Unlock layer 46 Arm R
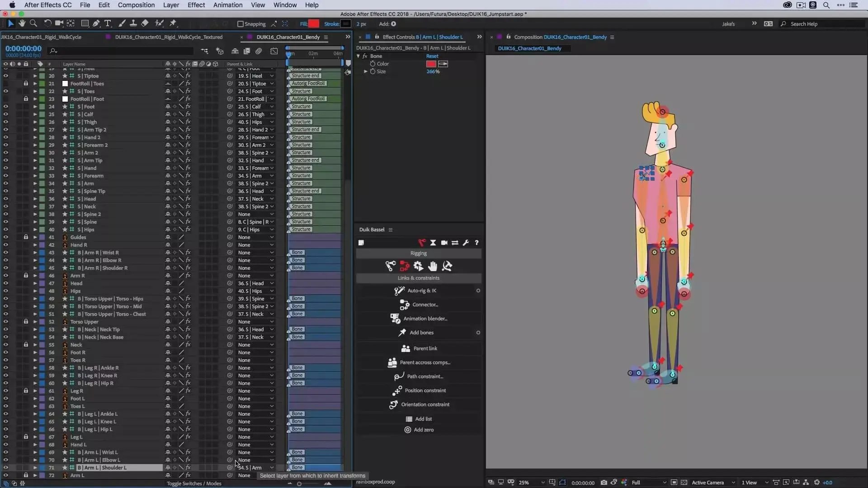This screenshot has width=868, height=488. tap(26, 276)
